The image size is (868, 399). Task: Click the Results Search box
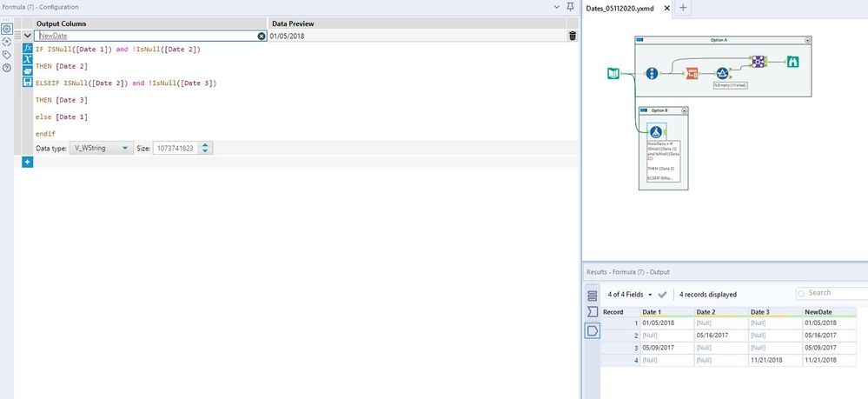click(x=832, y=293)
